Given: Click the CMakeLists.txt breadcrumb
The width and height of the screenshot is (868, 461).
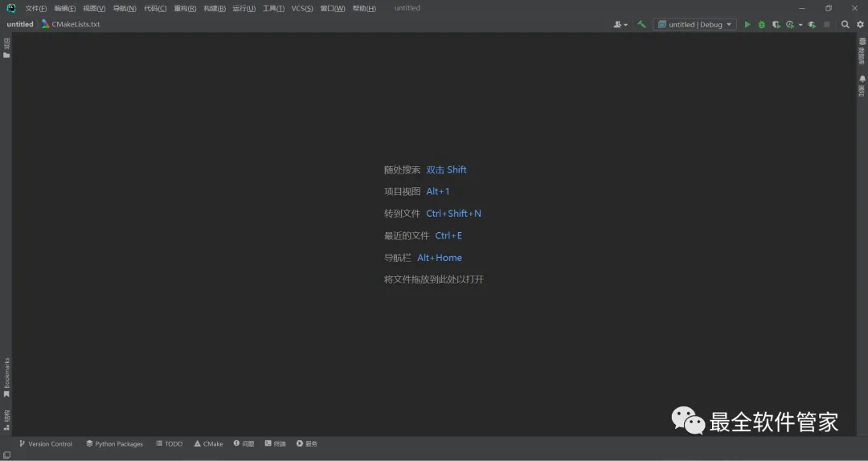Looking at the screenshot, I should tap(71, 24).
